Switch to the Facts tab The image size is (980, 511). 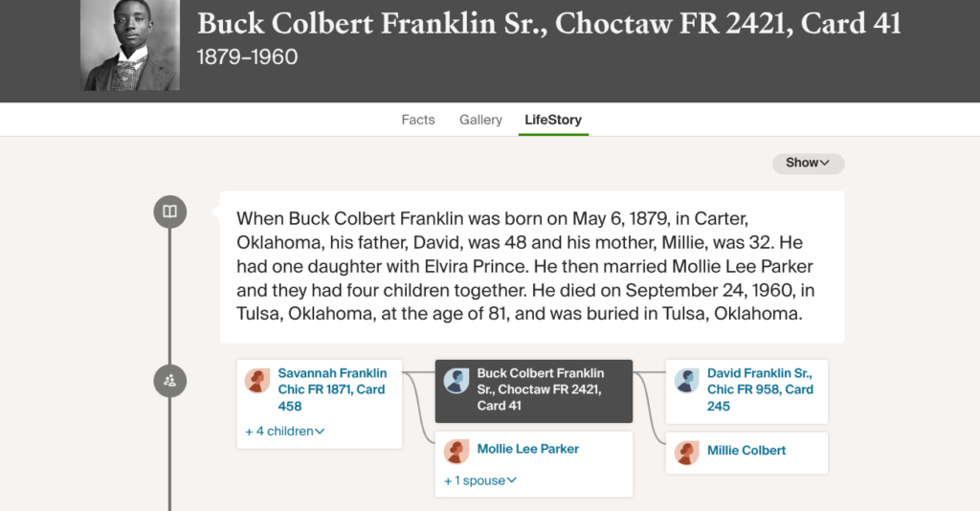click(x=418, y=120)
